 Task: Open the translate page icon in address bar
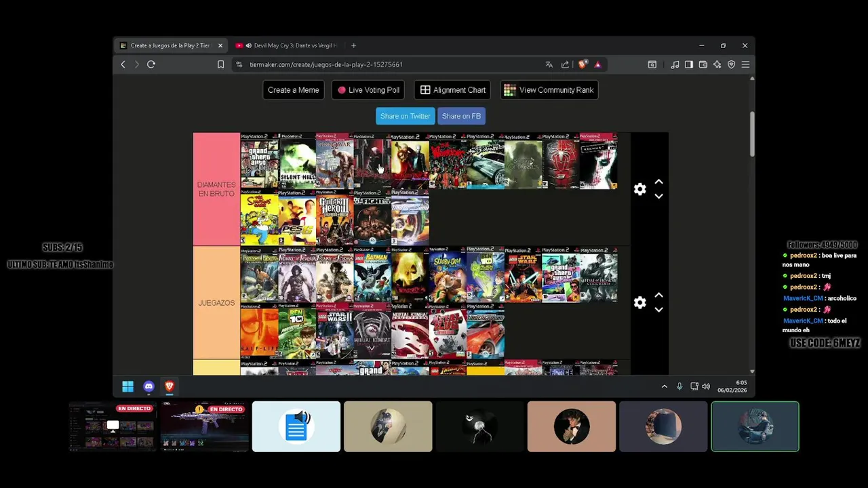pos(549,64)
